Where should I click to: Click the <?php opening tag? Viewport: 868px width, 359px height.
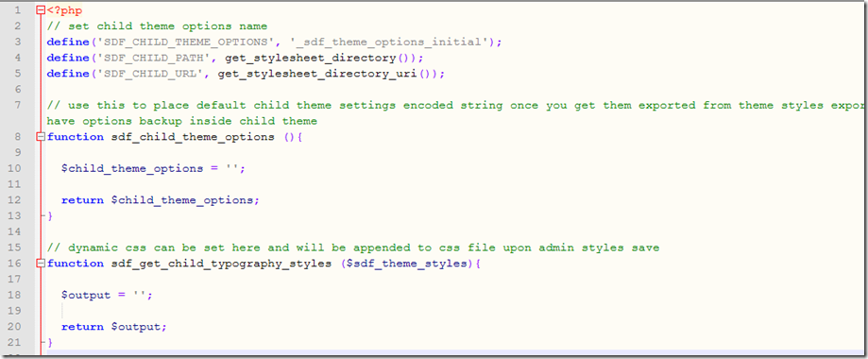[65, 10]
